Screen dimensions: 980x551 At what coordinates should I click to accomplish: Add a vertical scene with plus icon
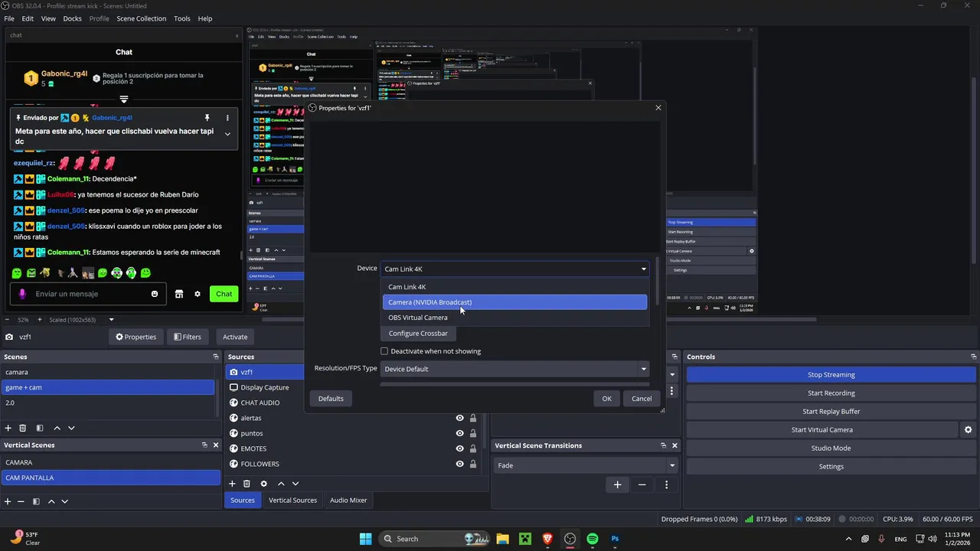pos(8,501)
